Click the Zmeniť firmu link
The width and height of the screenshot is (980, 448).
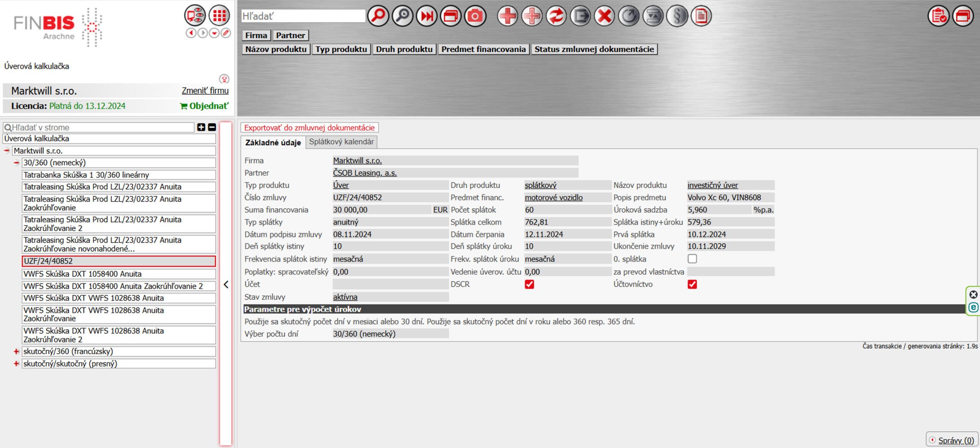coord(205,91)
